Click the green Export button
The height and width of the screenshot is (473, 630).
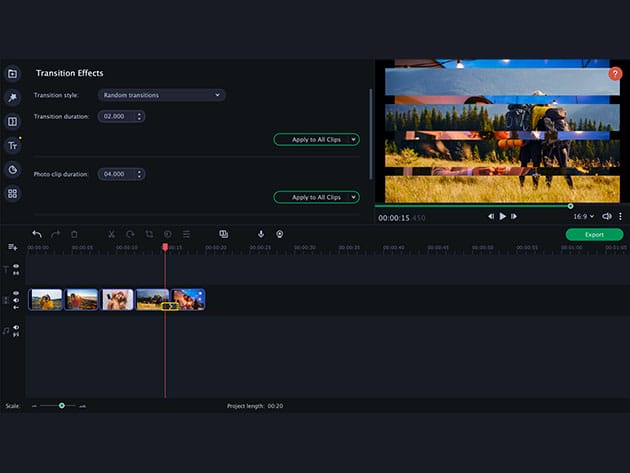click(594, 234)
